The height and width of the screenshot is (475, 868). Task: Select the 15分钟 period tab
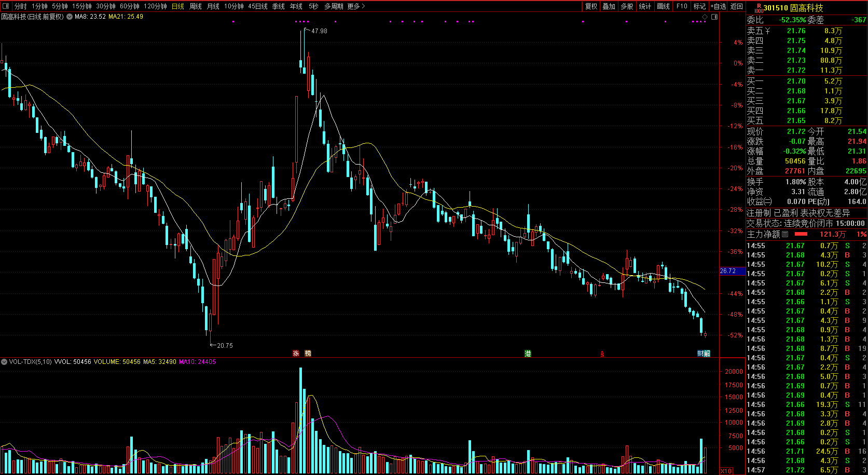pyautogui.click(x=82, y=6)
